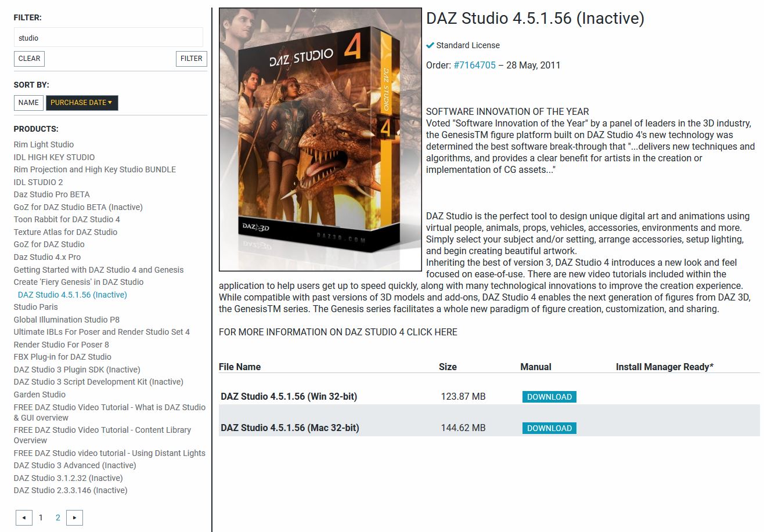Screen dimensions: 764x532
Task: Open DAZ Studio 3 Script Development Kit (Inactive)
Action: (x=99, y=382)
